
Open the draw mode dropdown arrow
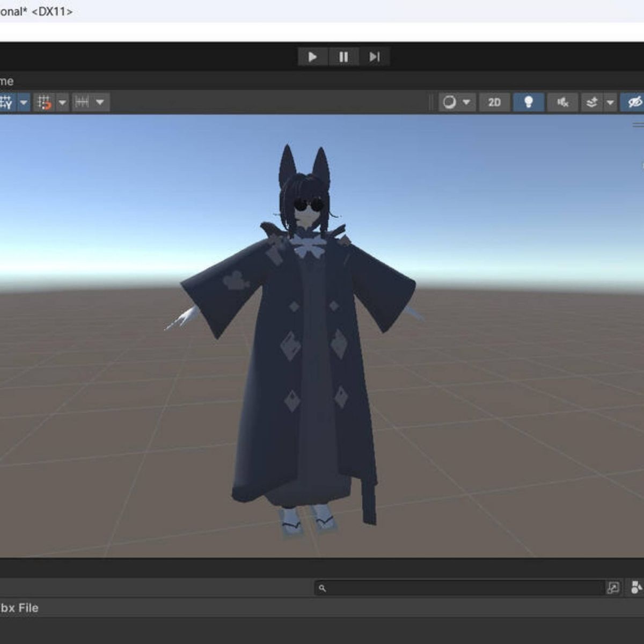(466, 102)
